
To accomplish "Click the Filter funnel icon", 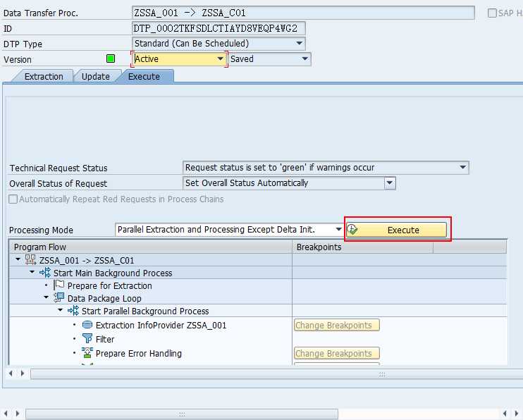I will (x=87, y=338).
